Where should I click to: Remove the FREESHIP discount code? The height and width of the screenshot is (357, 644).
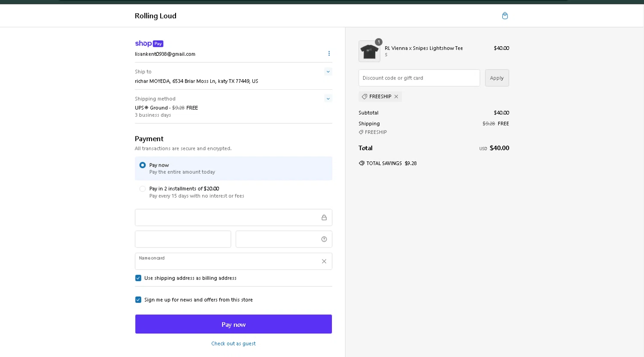pos(396,97)
